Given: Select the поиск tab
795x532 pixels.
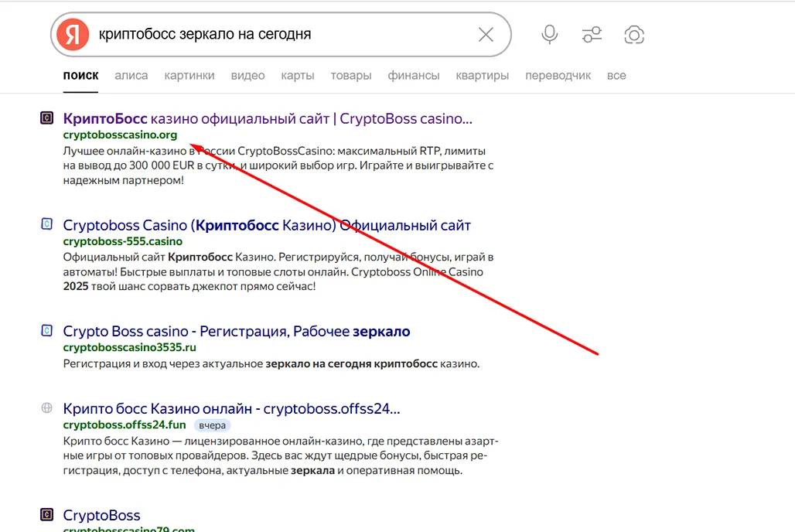Looking at the screenshot, I should pos(80,76).
